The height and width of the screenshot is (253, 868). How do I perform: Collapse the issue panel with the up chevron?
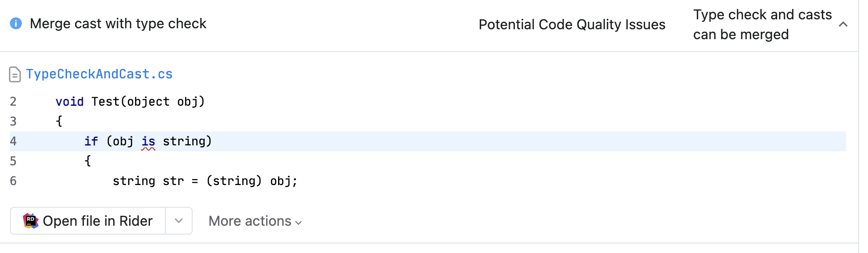click(x=843, y=24)
